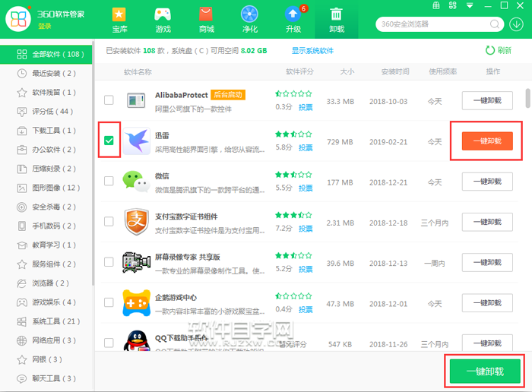This screenshot has height=392, width=532.
Task: Click the 支付宝 shield icon
Action: 136,222
